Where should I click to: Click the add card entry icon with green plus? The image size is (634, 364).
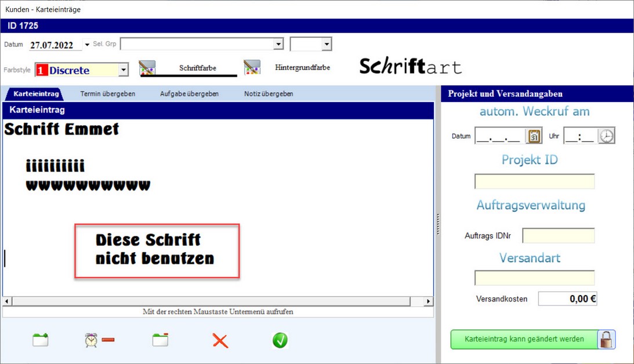point(41,340)
